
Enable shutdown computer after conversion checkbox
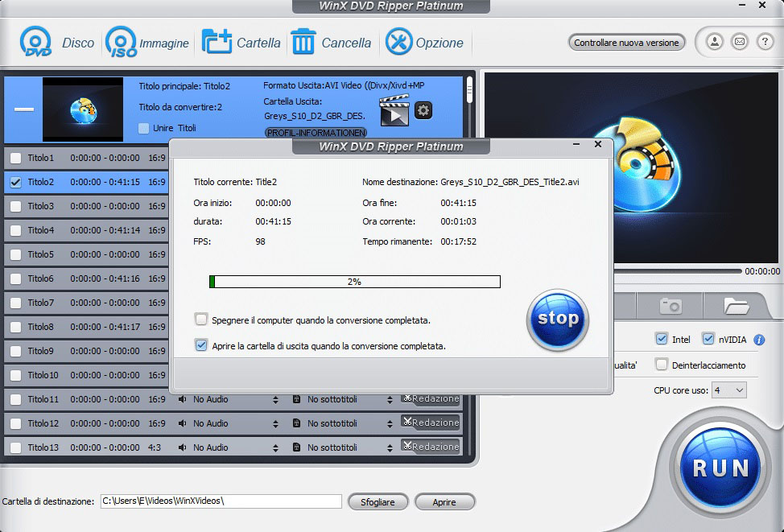point(201,320)
